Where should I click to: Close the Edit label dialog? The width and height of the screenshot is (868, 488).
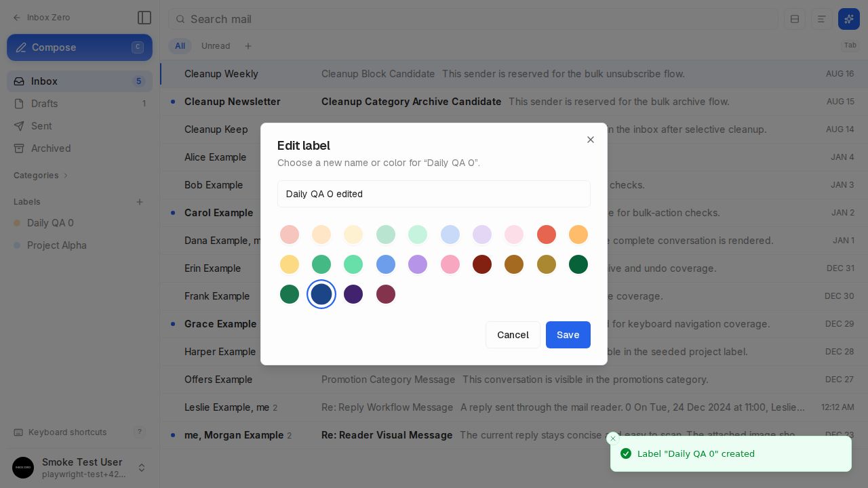[591, 140]
